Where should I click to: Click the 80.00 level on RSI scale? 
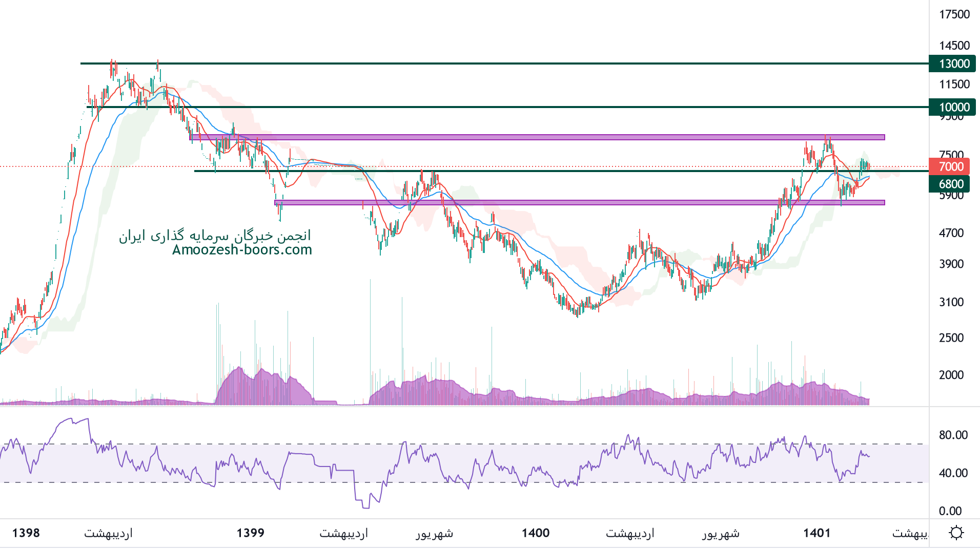tap(953, 435)
